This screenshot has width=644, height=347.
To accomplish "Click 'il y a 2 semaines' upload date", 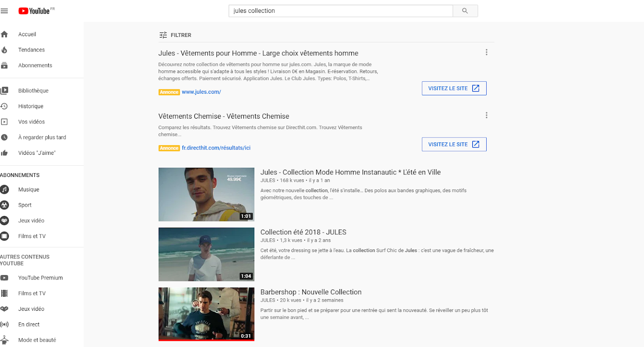I will click(x=325, y=300).
